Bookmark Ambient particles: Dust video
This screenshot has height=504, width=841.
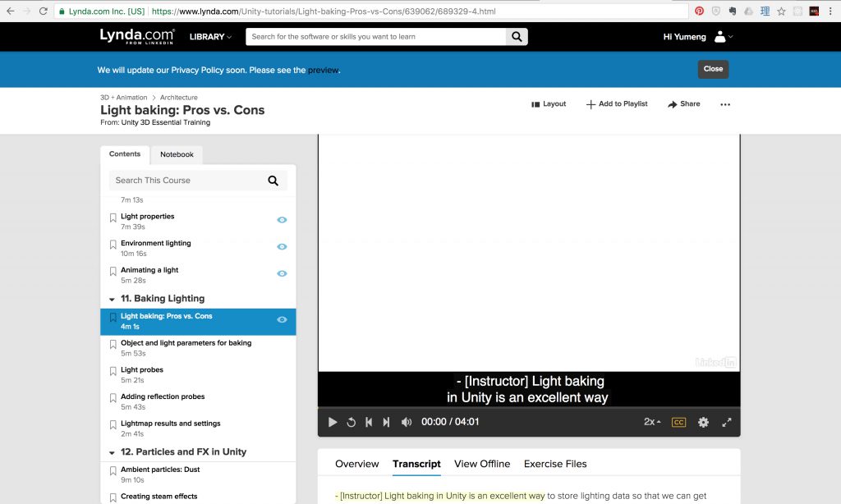click(x=113, y=471)
